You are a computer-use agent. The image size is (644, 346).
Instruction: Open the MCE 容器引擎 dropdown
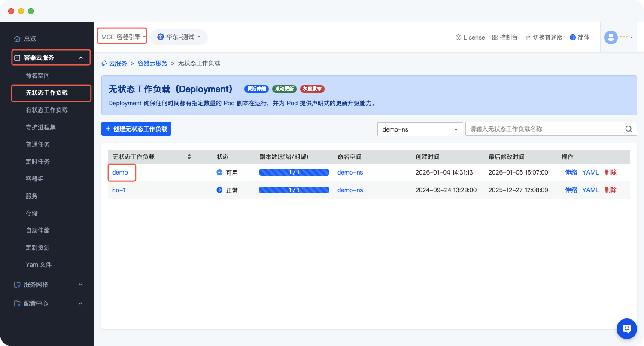click(x=122, y=37)
